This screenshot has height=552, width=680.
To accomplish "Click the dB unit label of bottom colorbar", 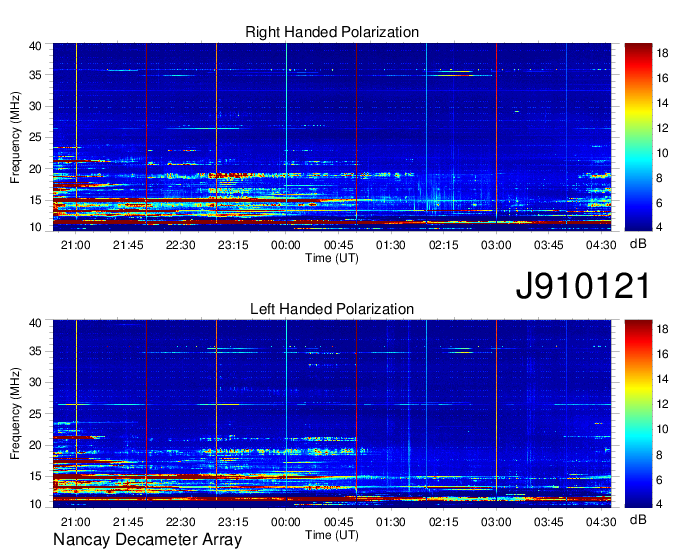I will 638,519.
